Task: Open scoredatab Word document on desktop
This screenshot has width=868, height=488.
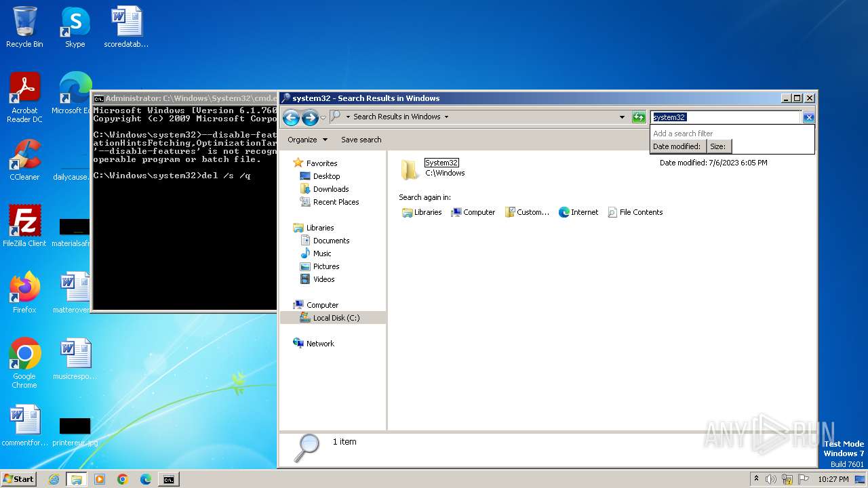Action: pyautogui.click(x=126, y=27)
